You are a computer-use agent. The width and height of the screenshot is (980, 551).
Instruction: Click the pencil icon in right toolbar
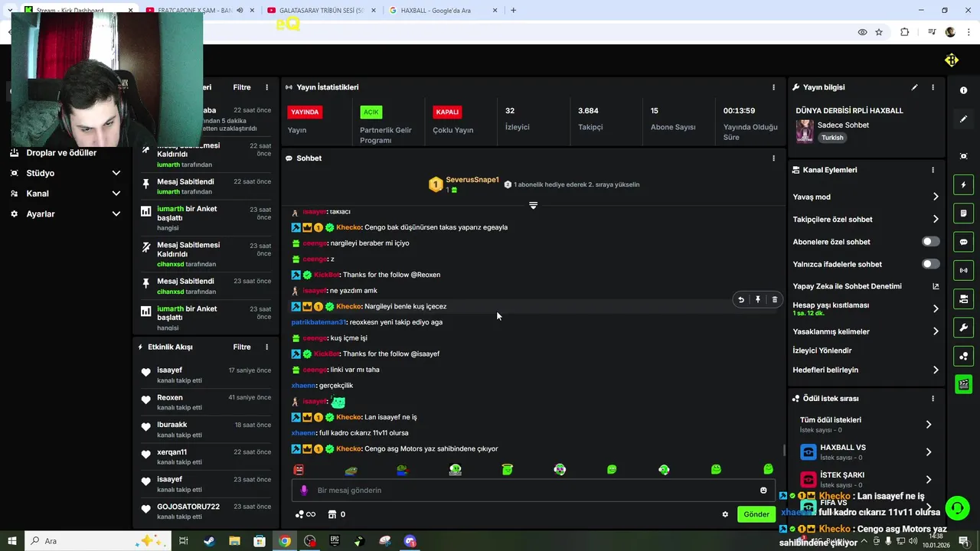coord(963,119)
